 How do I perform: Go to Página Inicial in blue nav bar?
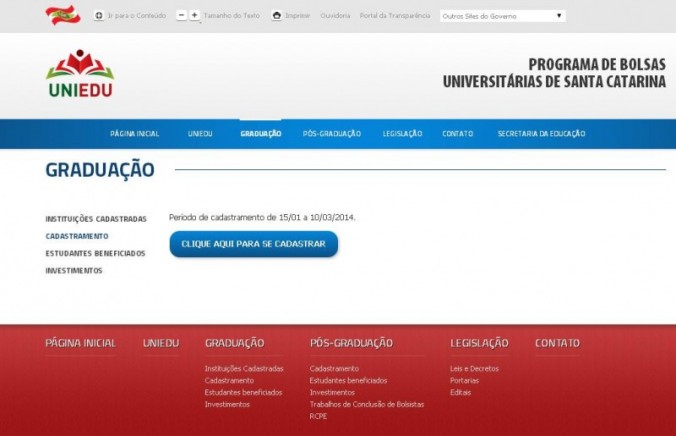pos(135,134)
